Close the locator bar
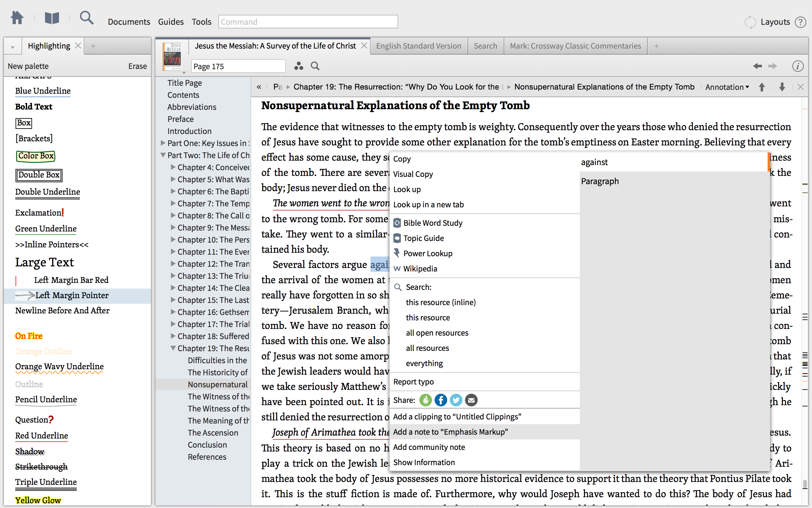Image resolution: width=812 pixels, height=508 pixels. click(800, 87)
